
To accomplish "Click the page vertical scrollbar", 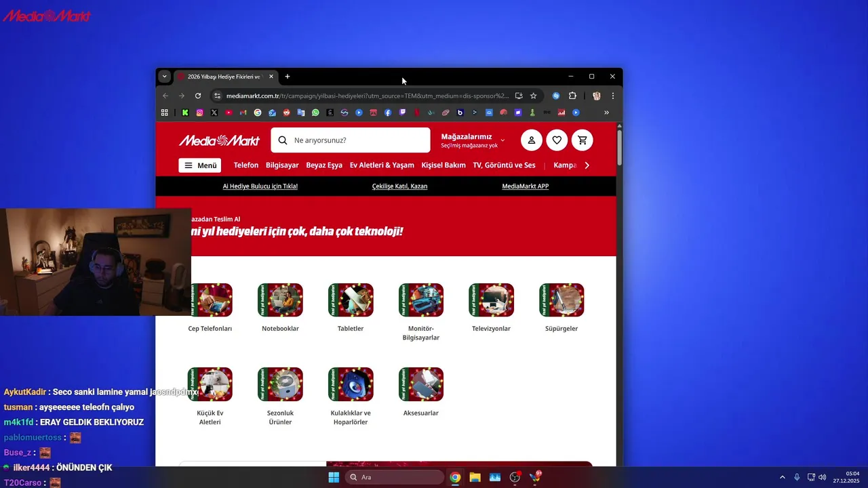I will [619, 146].
